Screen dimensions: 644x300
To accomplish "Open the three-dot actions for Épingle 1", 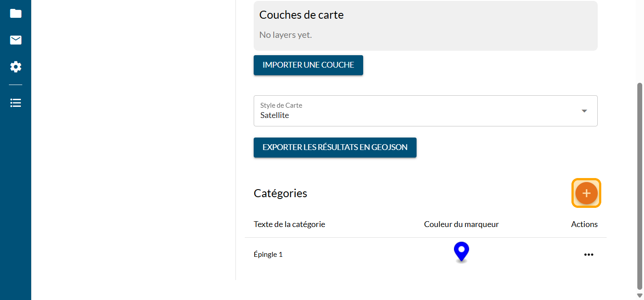I will coord(588,255).
